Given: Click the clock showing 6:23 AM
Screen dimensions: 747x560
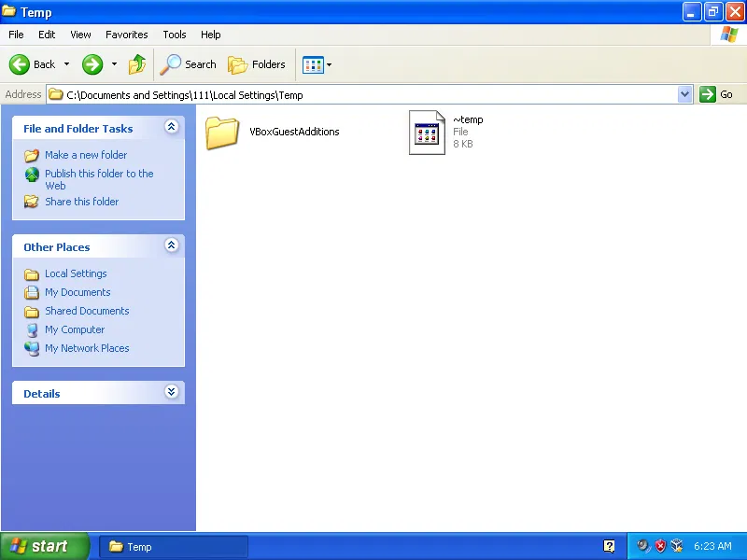Looking at the screenshot, I should click(x=712, y=546).
